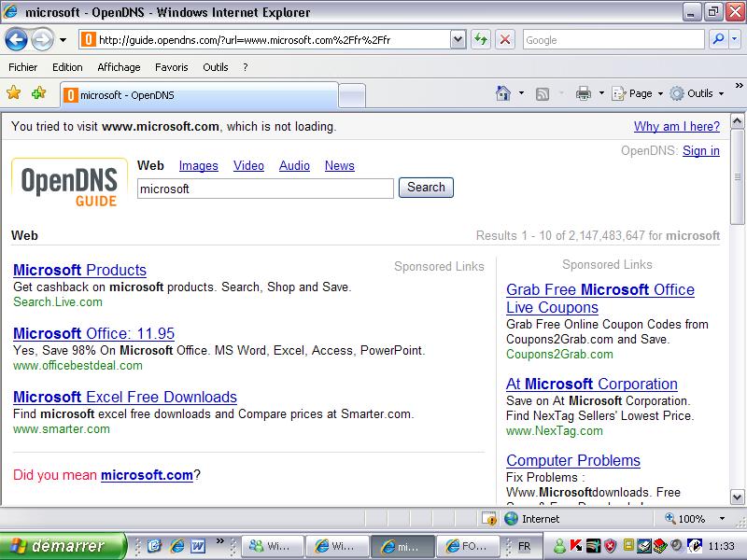Click the Home page icon
Screen dimensions: 747x560
click(503, 93)
